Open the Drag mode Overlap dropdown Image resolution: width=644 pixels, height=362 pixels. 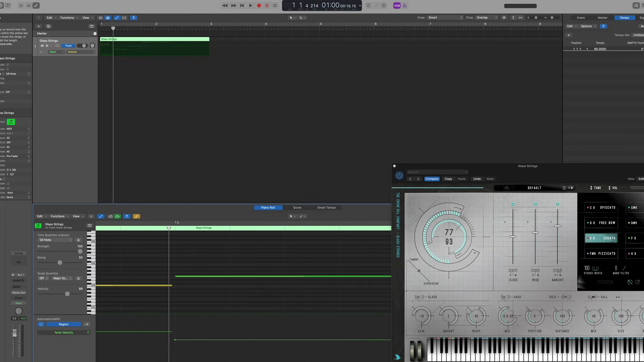tap(486, 17)
